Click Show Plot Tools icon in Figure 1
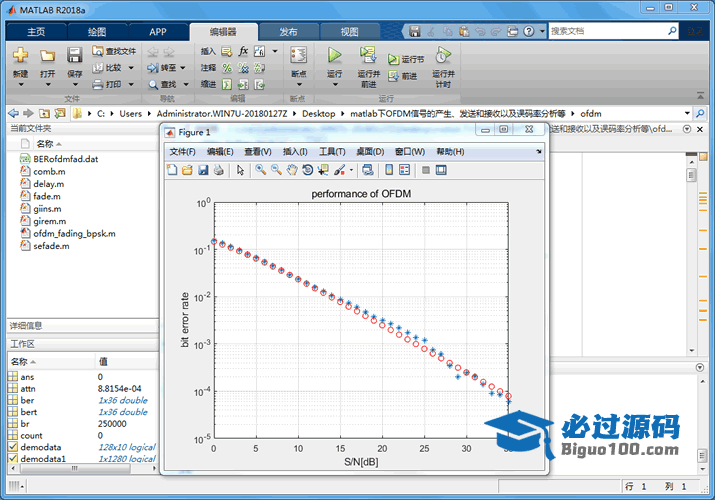 point(441,170)
